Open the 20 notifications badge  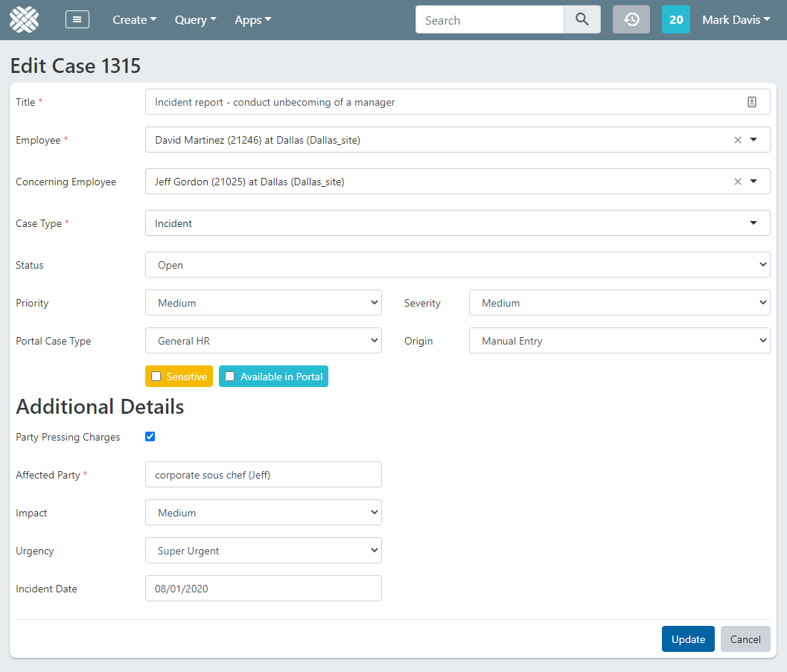(x=676, y=20)
